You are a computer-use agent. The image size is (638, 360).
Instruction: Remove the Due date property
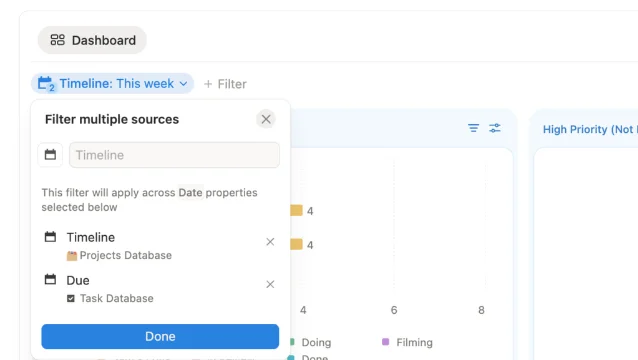(270, 284)
